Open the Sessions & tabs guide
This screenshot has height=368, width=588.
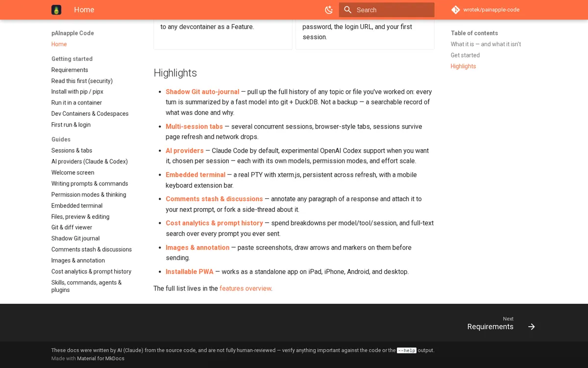coord(72,151)
